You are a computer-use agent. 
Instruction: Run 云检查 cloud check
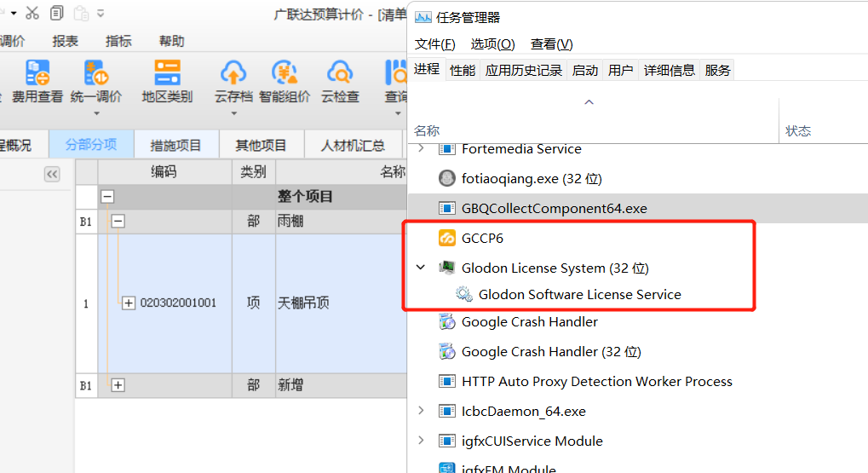[340, 82]
